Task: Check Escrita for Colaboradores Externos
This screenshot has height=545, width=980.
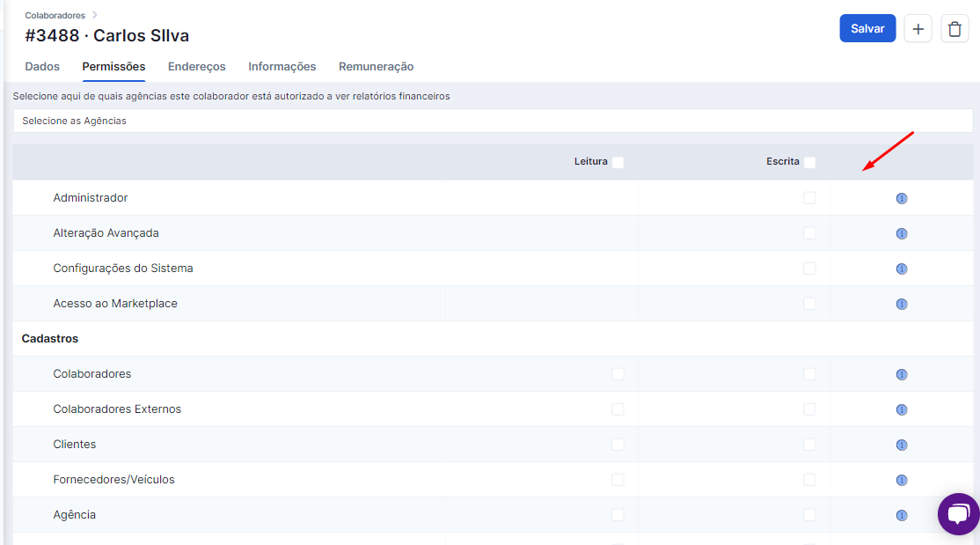Action: point(809,409)
